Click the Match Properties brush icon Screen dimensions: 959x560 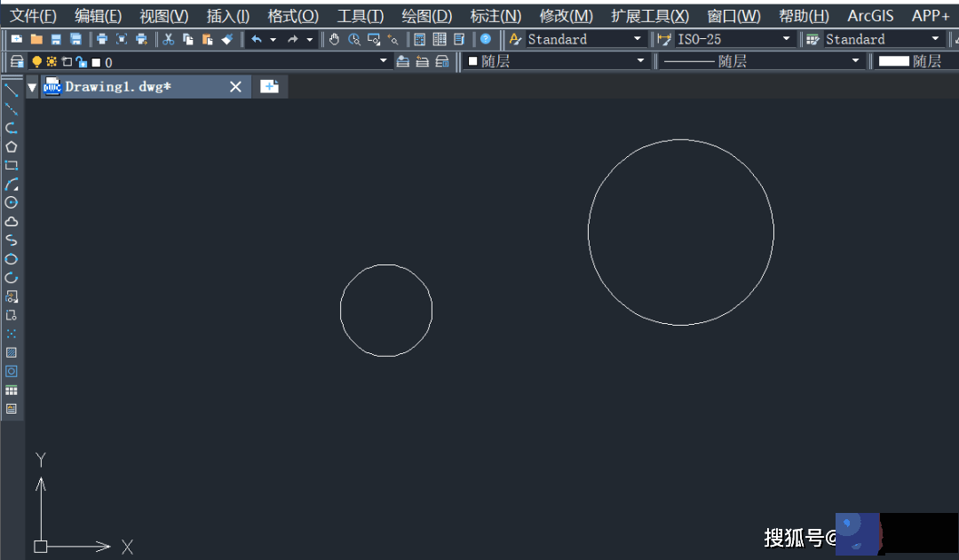click(x=227, y=39)
